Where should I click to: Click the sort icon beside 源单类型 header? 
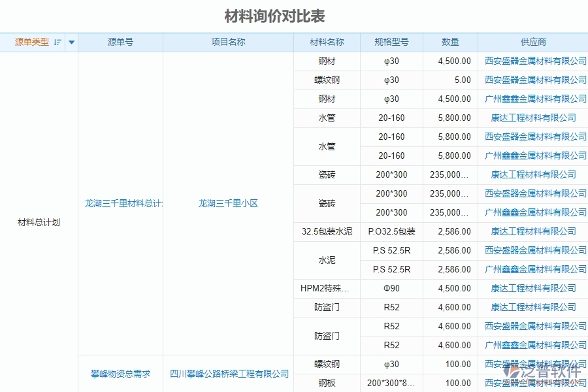[57, 41]
